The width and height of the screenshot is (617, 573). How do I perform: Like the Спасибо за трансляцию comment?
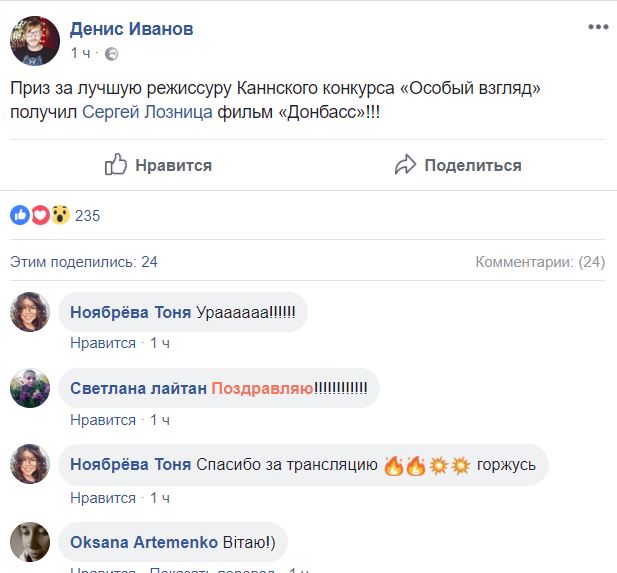coord(103,497)
